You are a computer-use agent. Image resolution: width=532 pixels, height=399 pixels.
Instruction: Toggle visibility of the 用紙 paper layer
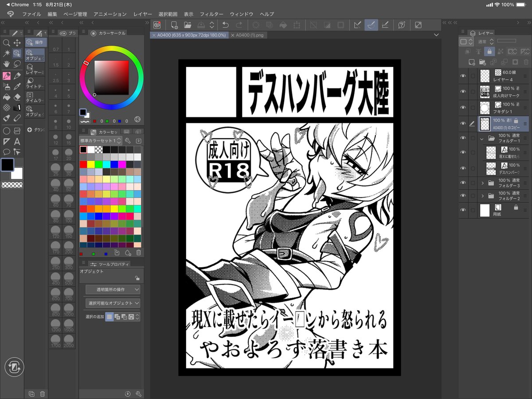coord(463,211)
